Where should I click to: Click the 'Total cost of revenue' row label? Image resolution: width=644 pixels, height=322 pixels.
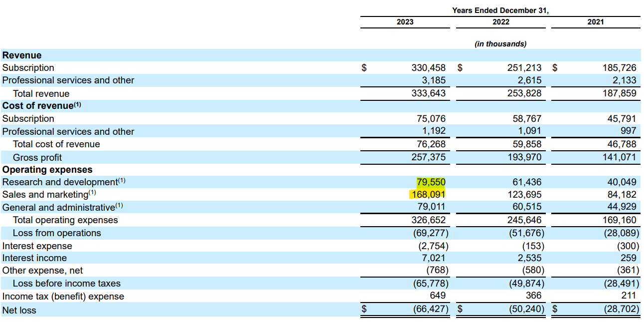pos(56,144)
